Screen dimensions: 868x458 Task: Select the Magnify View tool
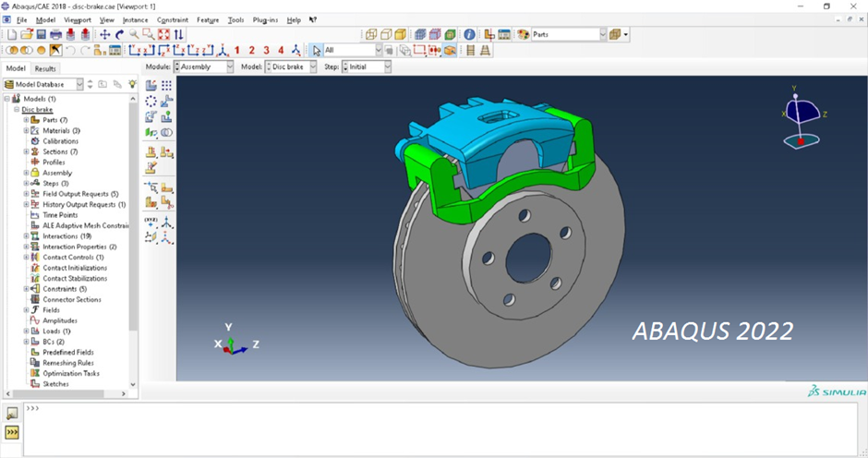(134, 34)
